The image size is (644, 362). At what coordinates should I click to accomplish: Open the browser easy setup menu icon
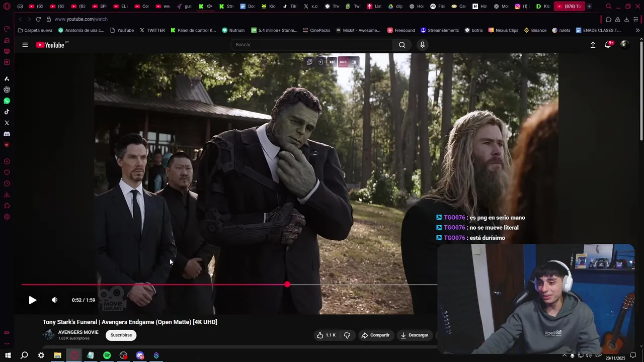(x=636, y=19)
